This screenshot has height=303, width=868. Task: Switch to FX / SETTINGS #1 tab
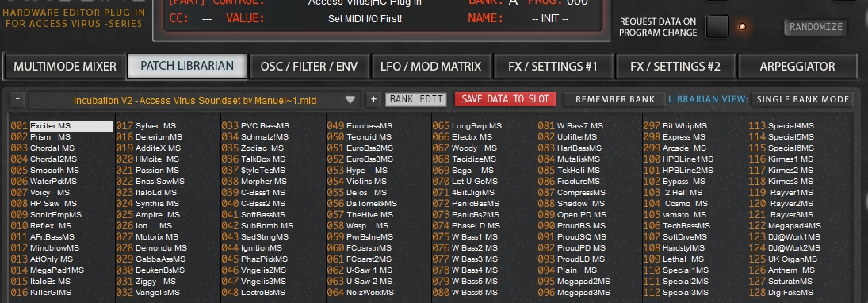(x=553, y=67)
